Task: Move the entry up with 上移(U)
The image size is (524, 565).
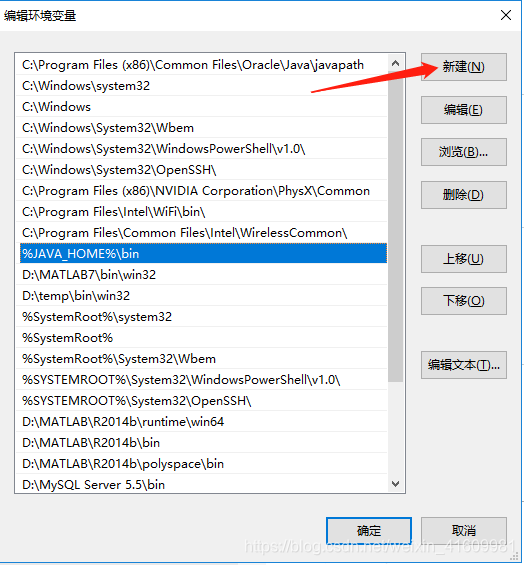Action: (x=463, y=259)
